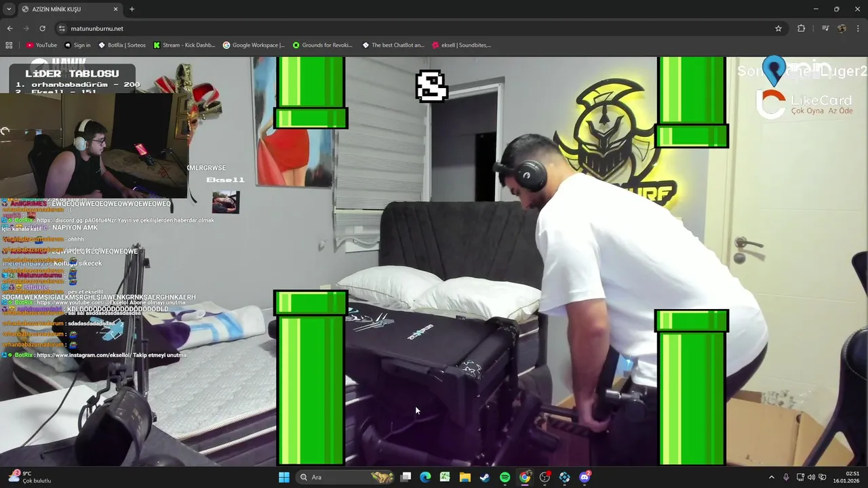Go back to the previous page
Viewport: 868px width, 488px height.
(x=9, y=28)
